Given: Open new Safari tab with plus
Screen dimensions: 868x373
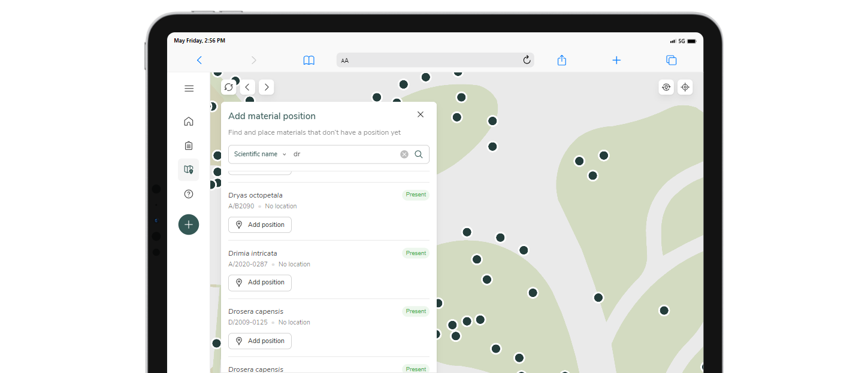Looking at the screenshot, I should point(616,60).
